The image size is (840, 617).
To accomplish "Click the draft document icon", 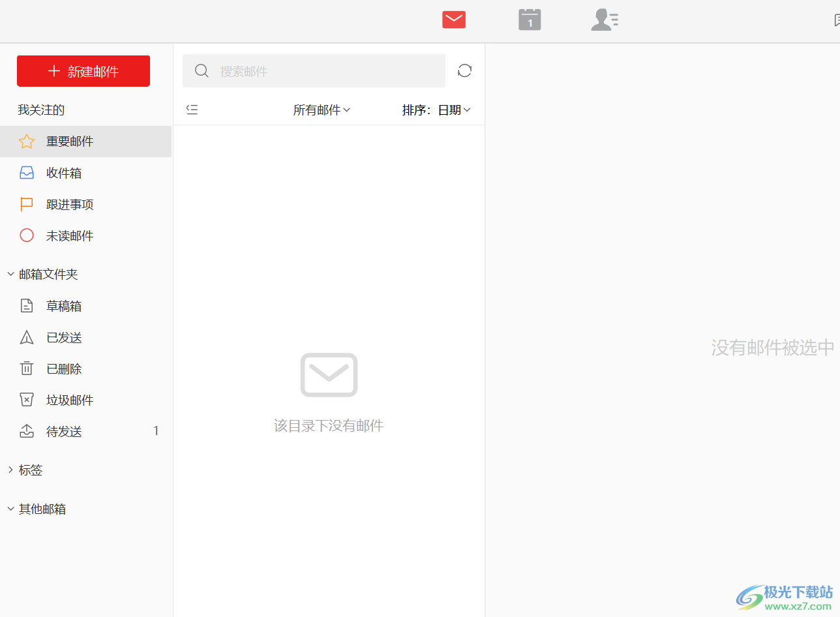I will pyautogui.click(x=27, y=306).
